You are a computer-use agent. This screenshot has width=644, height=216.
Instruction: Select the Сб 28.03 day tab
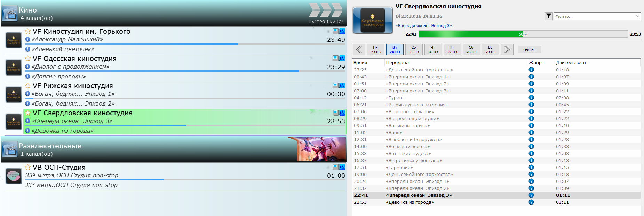(x=471, y=49)
